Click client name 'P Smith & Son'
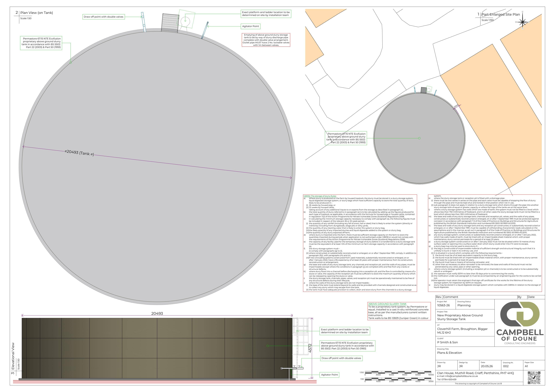Image resolution: width=555 pixels, height=392 pixels. (447, 342)
